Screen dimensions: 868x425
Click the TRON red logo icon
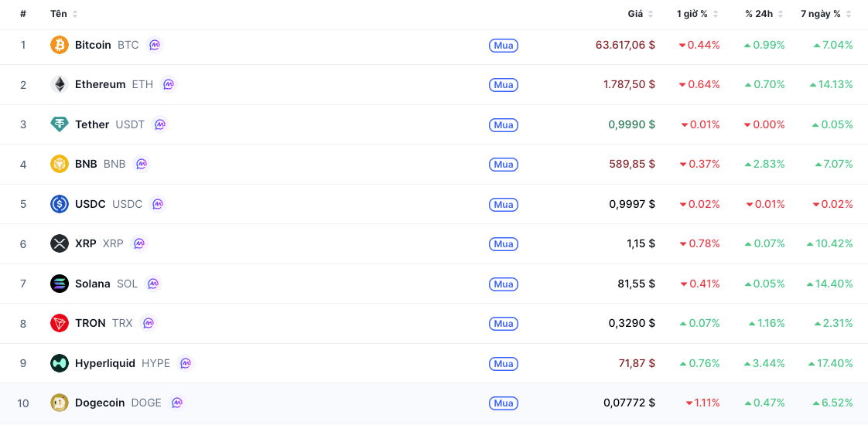[60, 323]
